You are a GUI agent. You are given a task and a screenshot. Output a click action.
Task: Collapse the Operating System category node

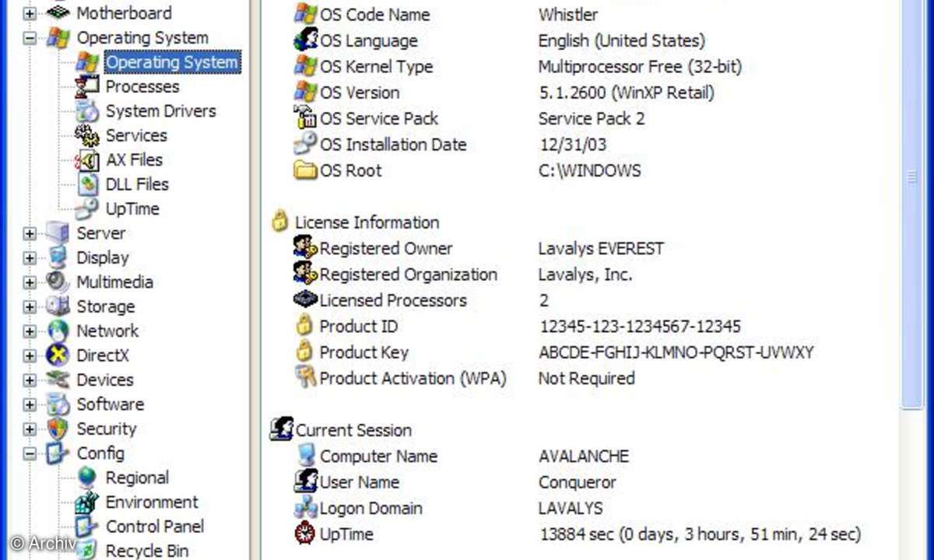click(x=30, y=37)
